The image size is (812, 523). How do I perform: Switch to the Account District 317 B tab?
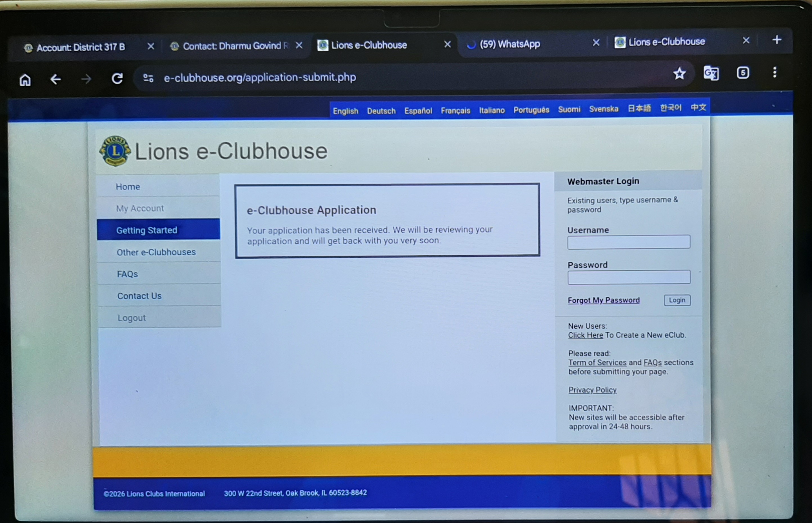(81, 47)
